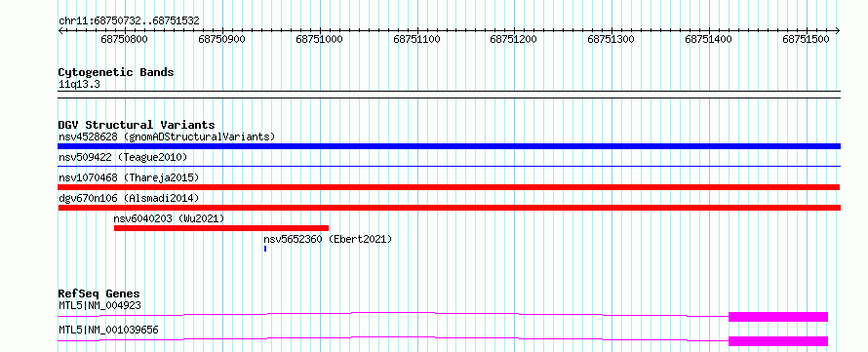
Task: Click ruler position 68751300
Action: coord(612,40)
